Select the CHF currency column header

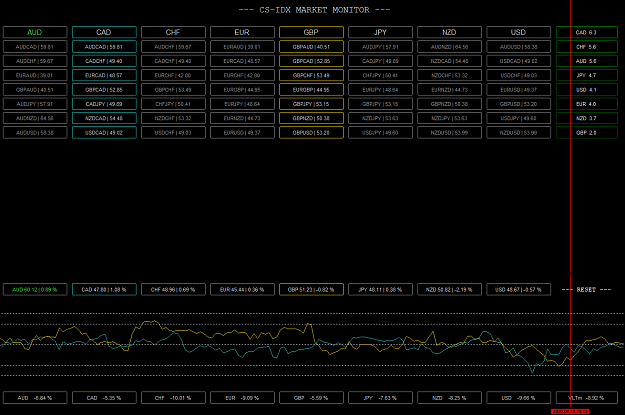[x=173, y=32]
